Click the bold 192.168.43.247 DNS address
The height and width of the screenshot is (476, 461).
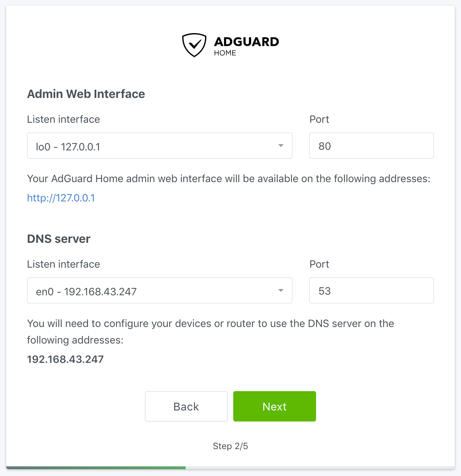pos(66,359)
